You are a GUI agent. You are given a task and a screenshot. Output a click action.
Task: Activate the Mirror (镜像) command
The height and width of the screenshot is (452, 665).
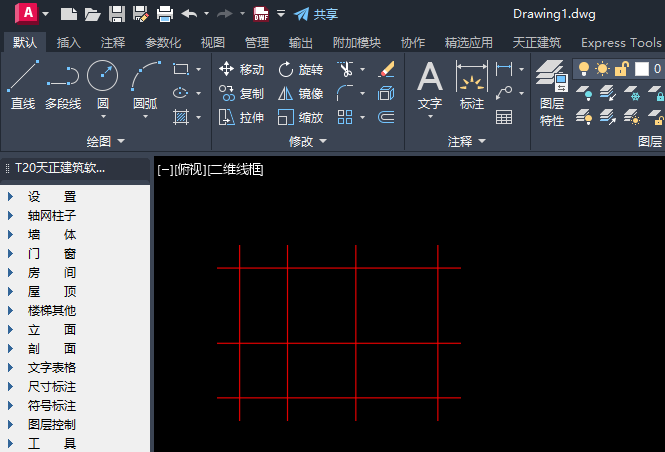(301, 93)
